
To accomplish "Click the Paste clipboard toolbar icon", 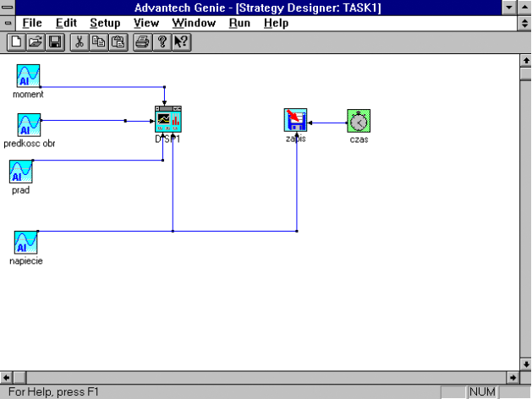I will (115, 41).
